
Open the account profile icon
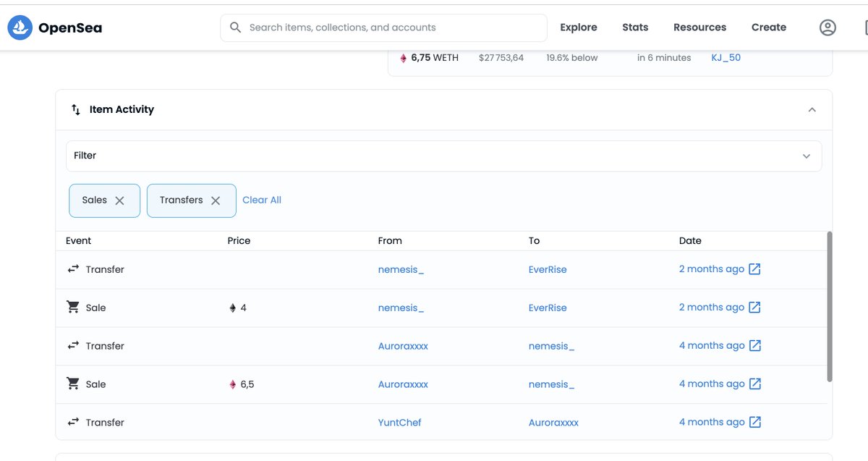(827, 28)
